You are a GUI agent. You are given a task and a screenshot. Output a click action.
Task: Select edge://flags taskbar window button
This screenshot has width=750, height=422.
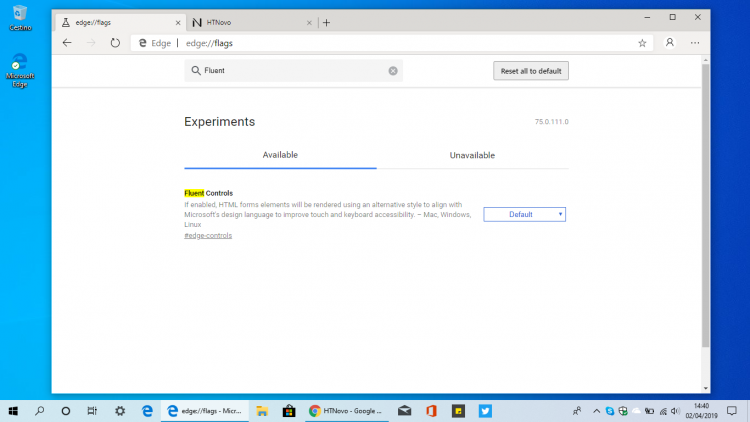205,411
